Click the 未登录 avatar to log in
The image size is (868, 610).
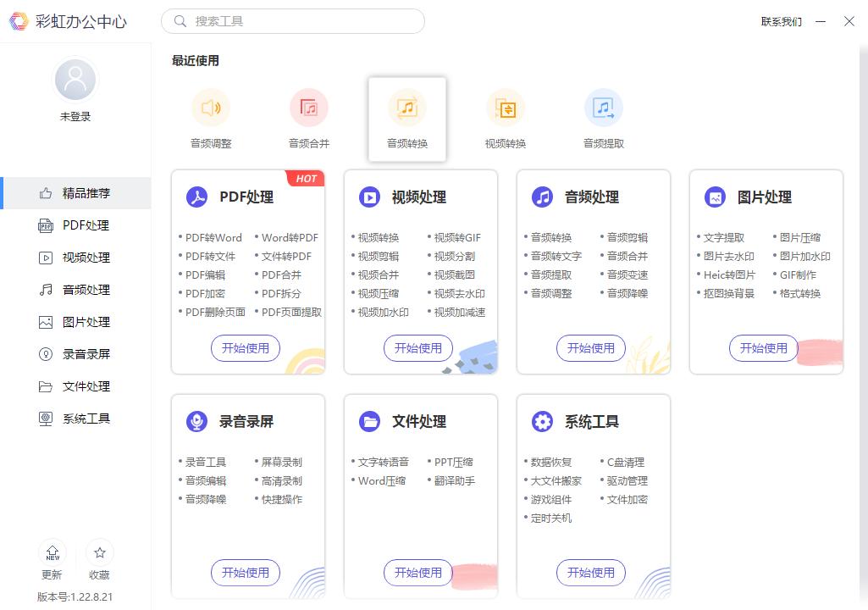pos(75,79)
